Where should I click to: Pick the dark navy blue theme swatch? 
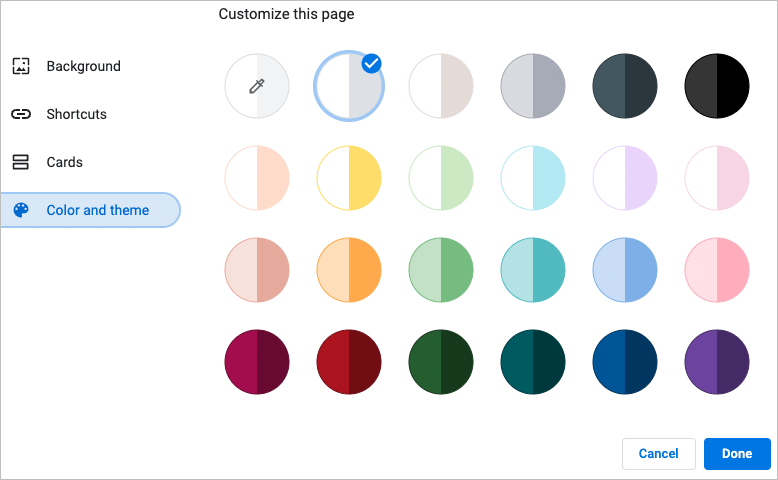(625, 363)
